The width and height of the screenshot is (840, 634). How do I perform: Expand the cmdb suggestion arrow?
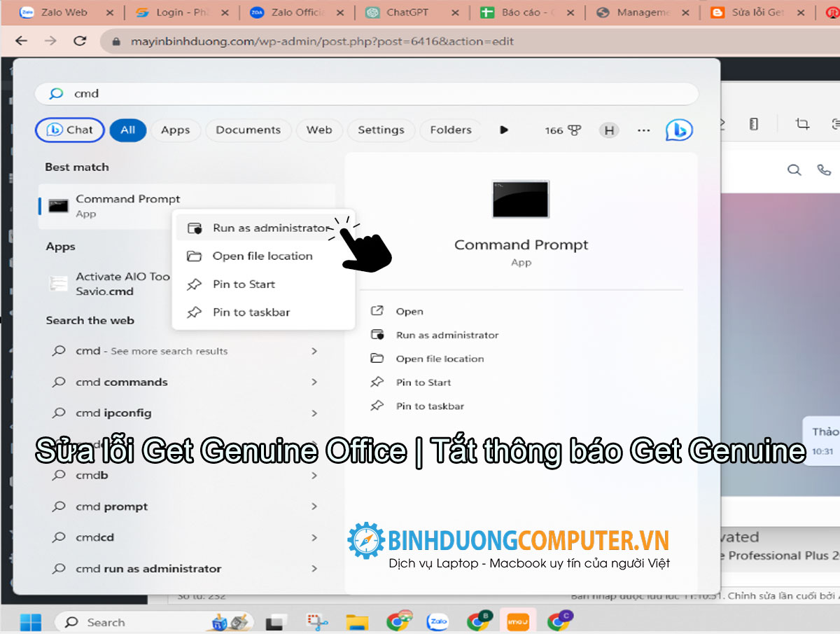click(x=314, y=476)
